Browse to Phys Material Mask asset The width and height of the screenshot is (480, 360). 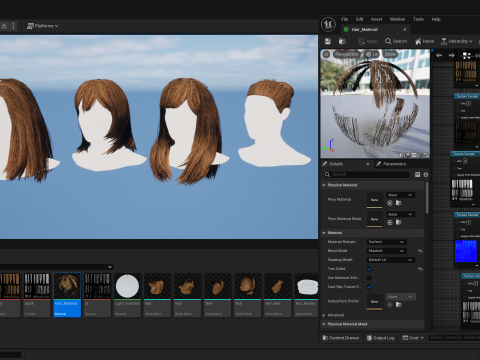click(x=398, y=222)
